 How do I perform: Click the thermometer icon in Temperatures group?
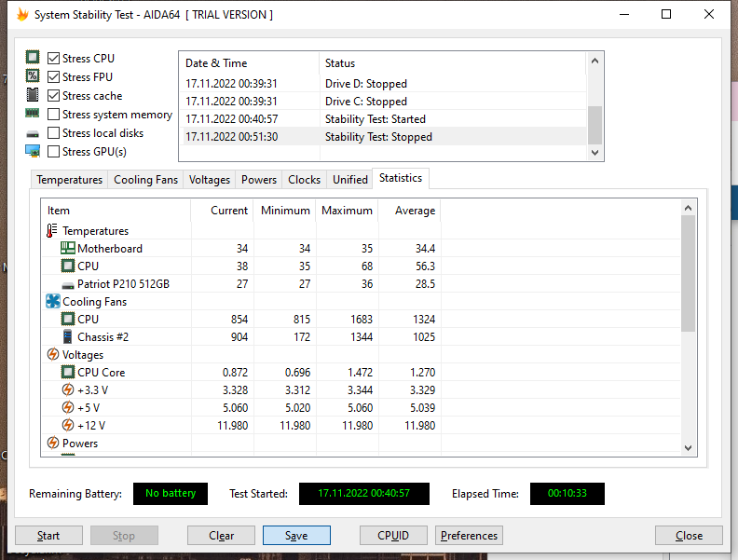(x=52, y=230)
